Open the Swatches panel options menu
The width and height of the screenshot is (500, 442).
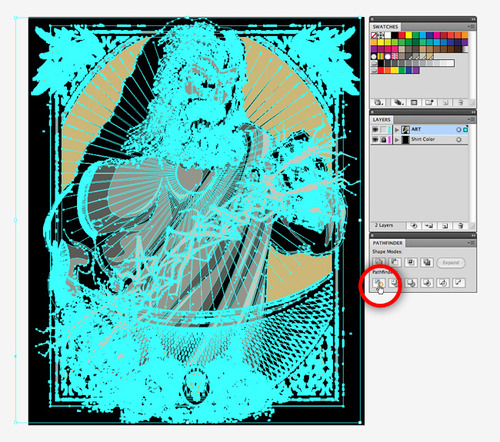(x=471, y=26)
